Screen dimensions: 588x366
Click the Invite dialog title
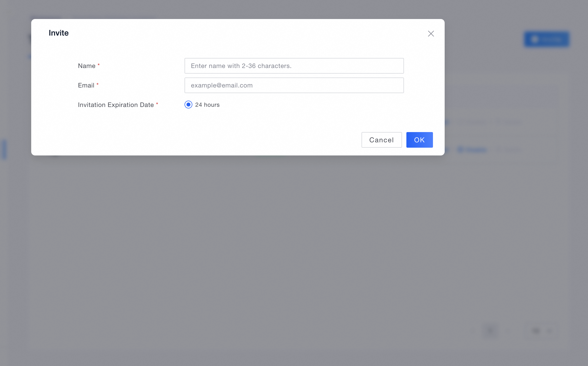coord(59,33)
